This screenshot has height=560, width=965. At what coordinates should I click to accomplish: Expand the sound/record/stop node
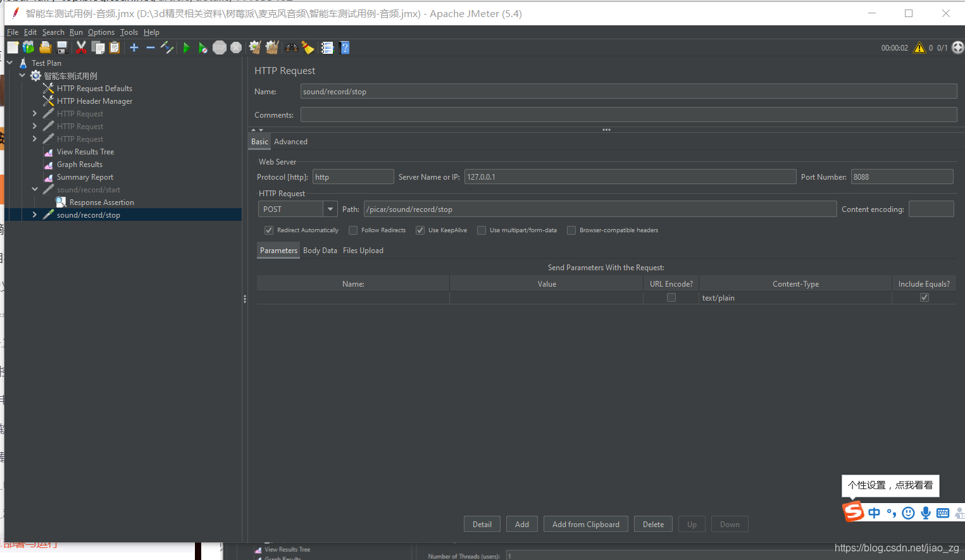(35, 215)
